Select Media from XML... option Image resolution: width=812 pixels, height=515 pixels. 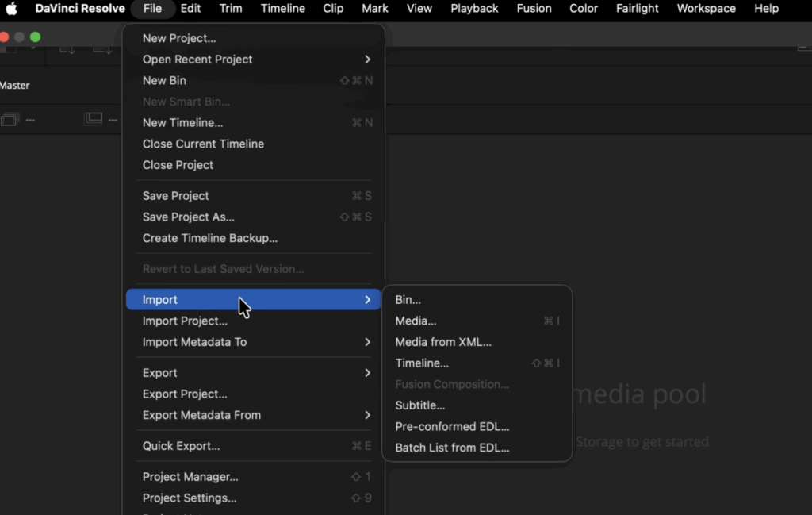click(x=443, y=342)
